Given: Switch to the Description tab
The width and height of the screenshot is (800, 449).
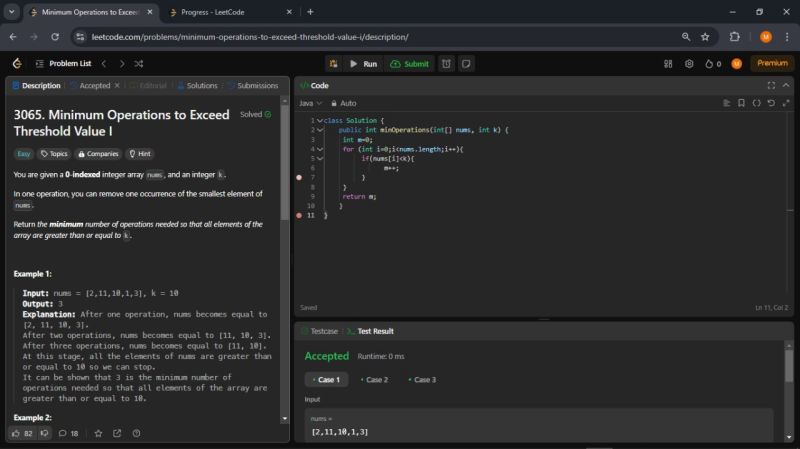Looking at the screenshot, I should (36, 86).
